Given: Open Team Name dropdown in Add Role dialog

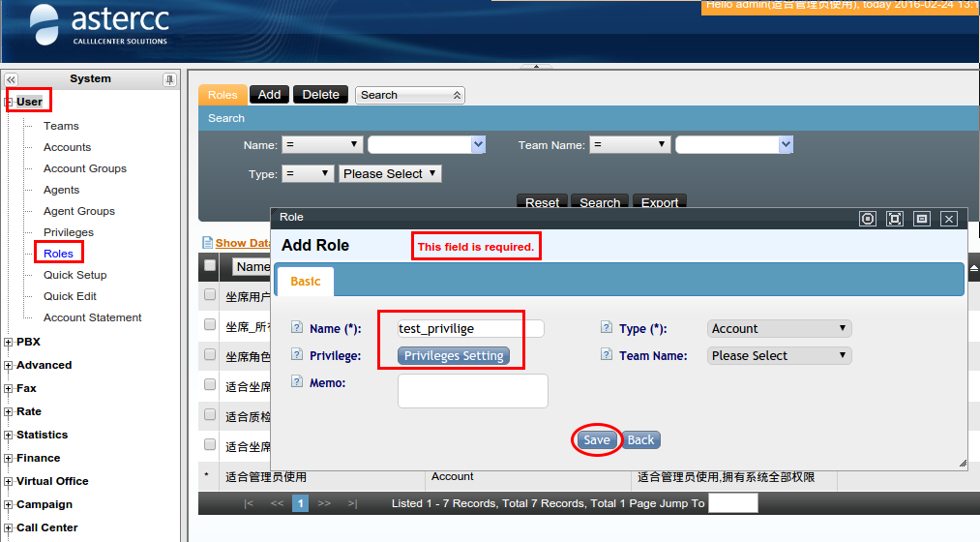Looking at the screenshot, I should click(779, 355).
